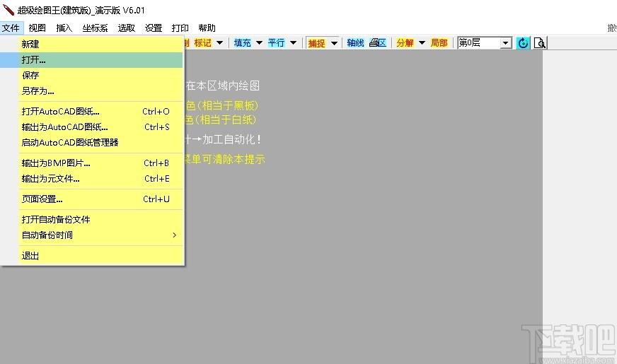Open the 文件 menu
617x364 pixels.
(11, 28)
